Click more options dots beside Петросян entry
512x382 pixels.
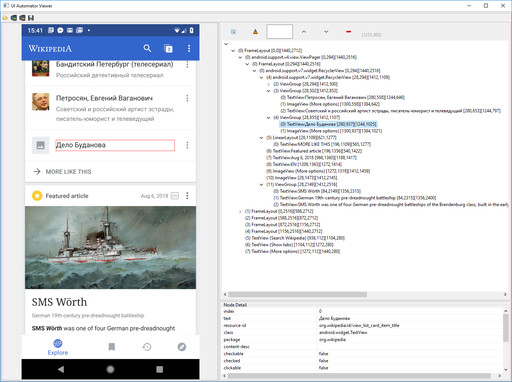(187, 98)
